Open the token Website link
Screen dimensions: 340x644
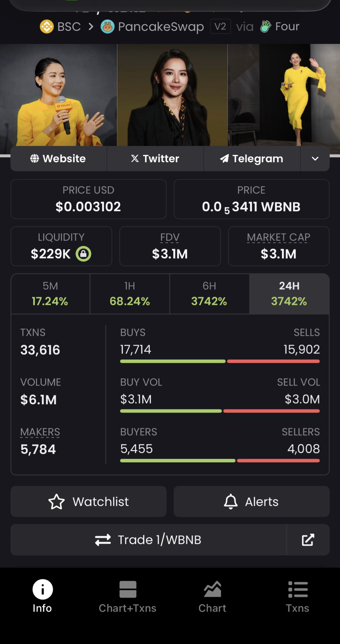pyautogui.click(x=59, y=159)
